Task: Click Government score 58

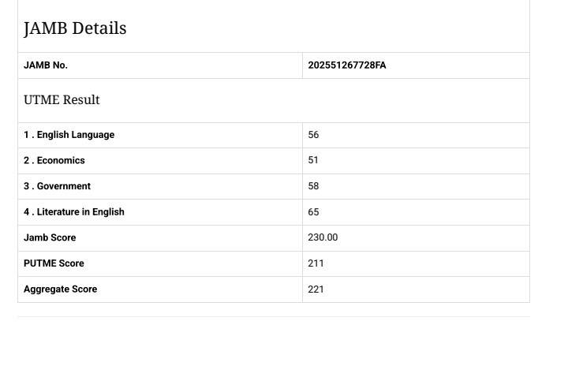Action: (313, 186)
